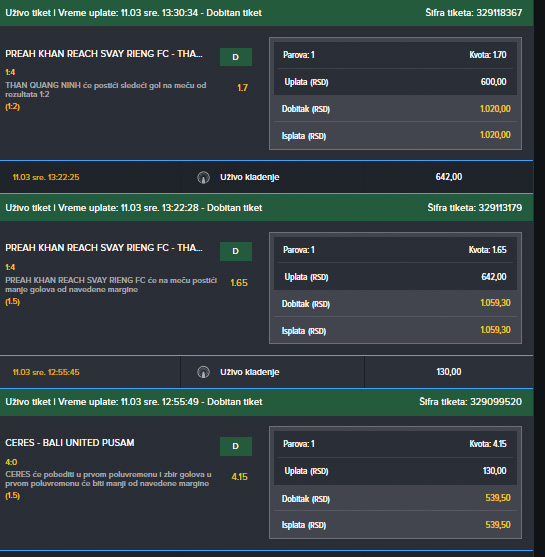Screen dimensions: 545x557
Task: Select the 11.03 sre. 12:55:45 transaction row
Action: click(x=266, y=372)
